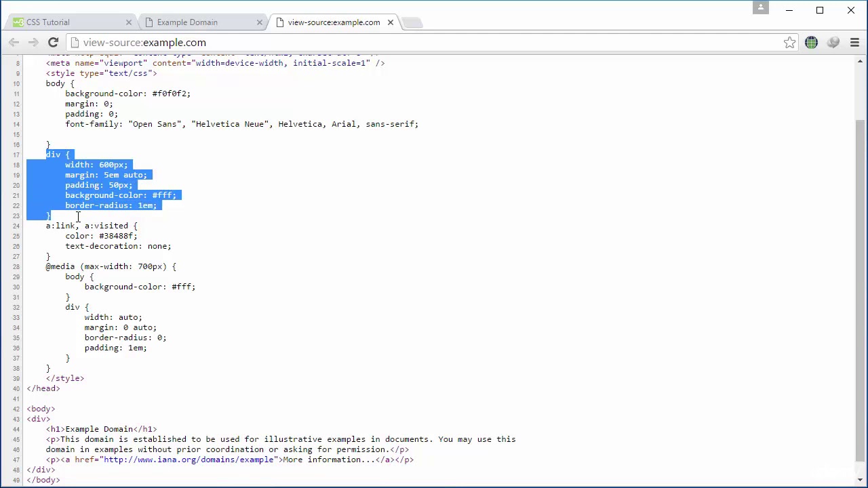Click the 'color: #38488f;' declaration
This screenshot has width=868, height=488.
(x=101, y=236)
